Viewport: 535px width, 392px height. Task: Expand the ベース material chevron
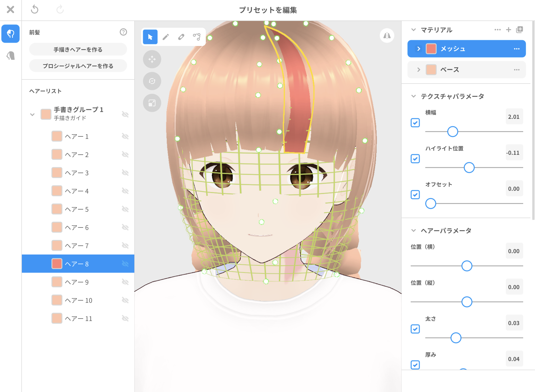[x=419, y=70]
